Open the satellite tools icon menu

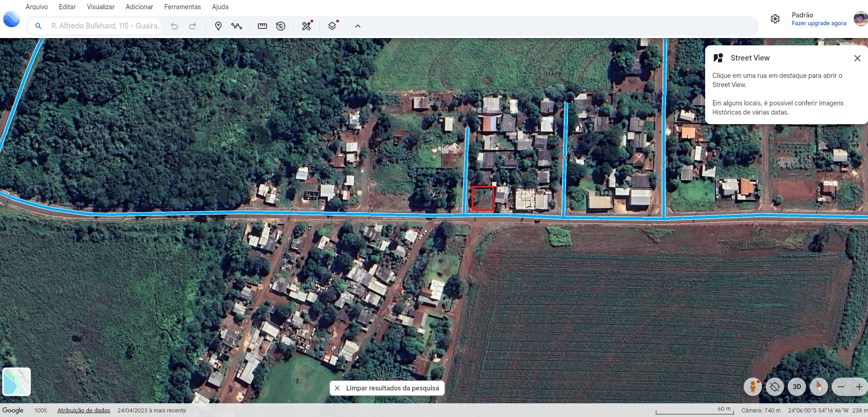tap(306, 26)
